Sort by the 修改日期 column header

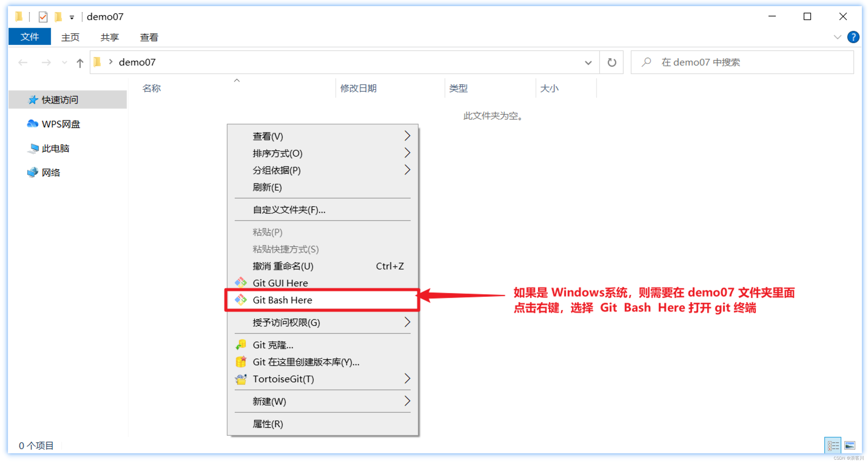pos(358,88)
